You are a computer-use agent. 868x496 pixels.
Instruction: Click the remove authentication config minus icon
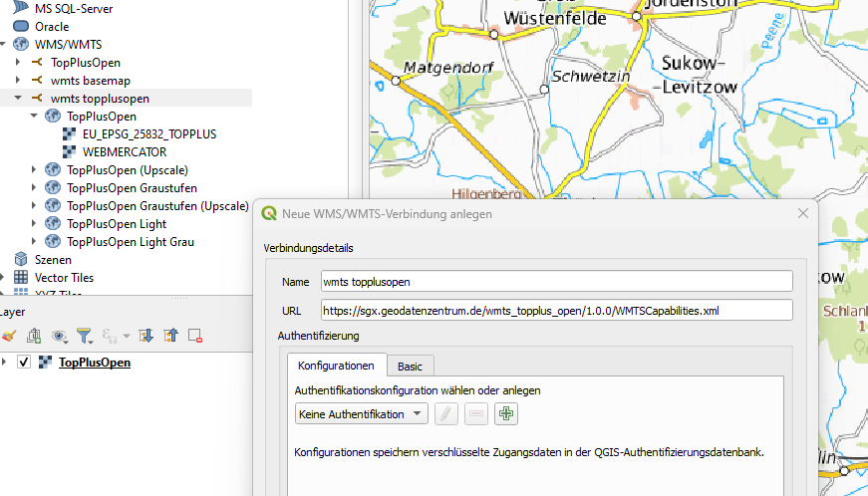coord(476,413)
